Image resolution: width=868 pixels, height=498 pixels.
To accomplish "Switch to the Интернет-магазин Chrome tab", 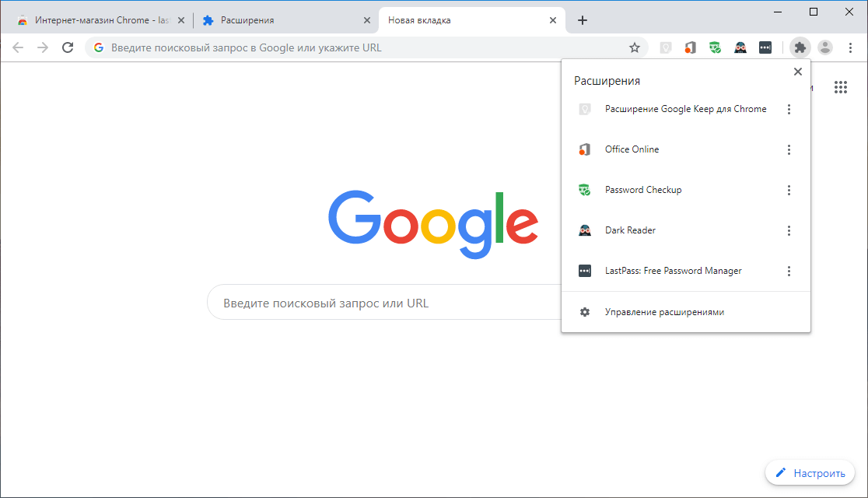I will point(99,20).
